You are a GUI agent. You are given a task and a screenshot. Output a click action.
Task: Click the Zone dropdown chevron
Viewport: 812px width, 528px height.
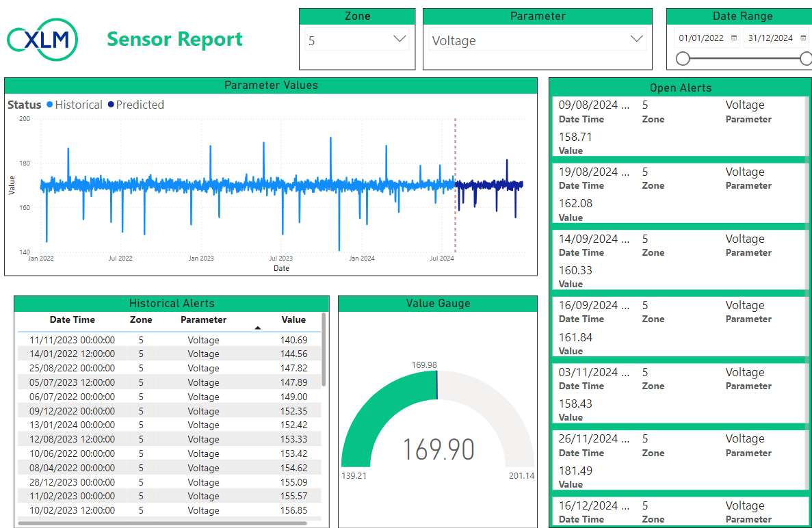tap(400, 39)
